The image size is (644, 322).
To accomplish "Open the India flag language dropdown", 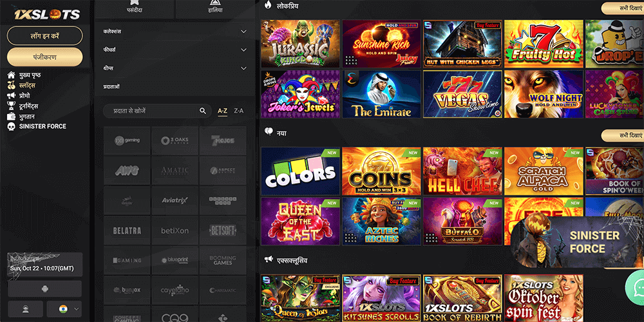I will (64, 309).
